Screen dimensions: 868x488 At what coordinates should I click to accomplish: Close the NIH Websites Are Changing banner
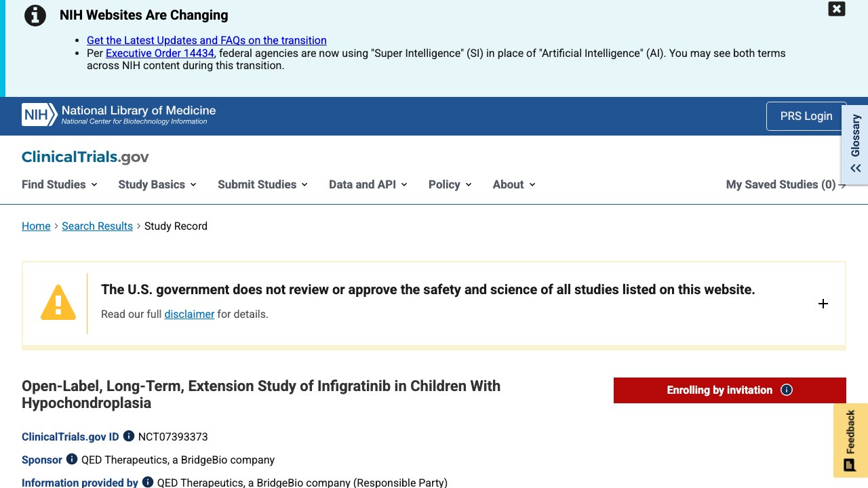pos(837,9)
